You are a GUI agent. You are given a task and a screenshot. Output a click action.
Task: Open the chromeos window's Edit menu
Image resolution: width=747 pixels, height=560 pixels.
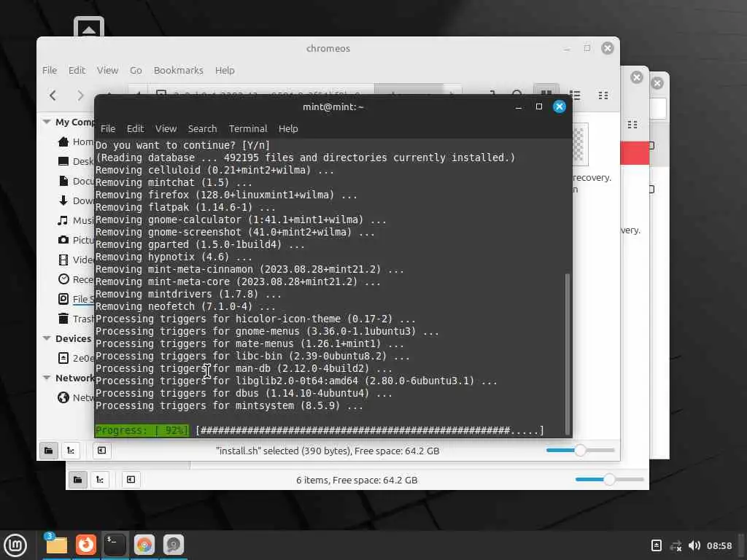pos(77,71)
